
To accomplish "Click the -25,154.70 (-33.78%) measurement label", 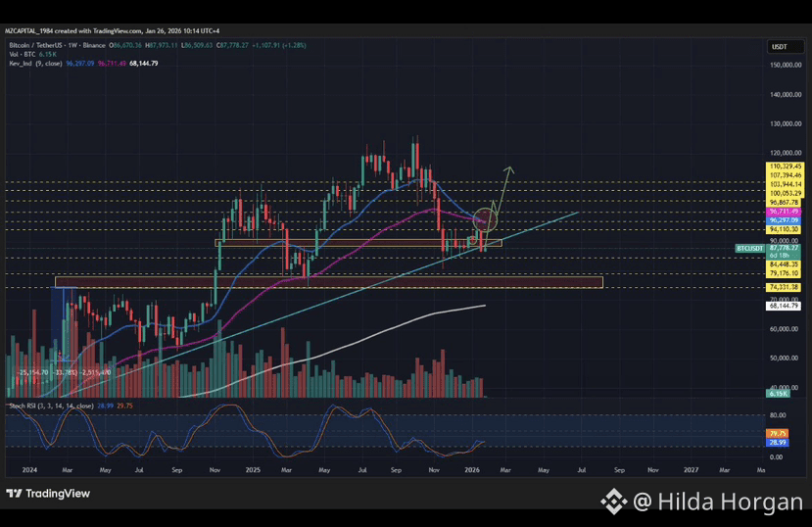I will click(64, 372).
